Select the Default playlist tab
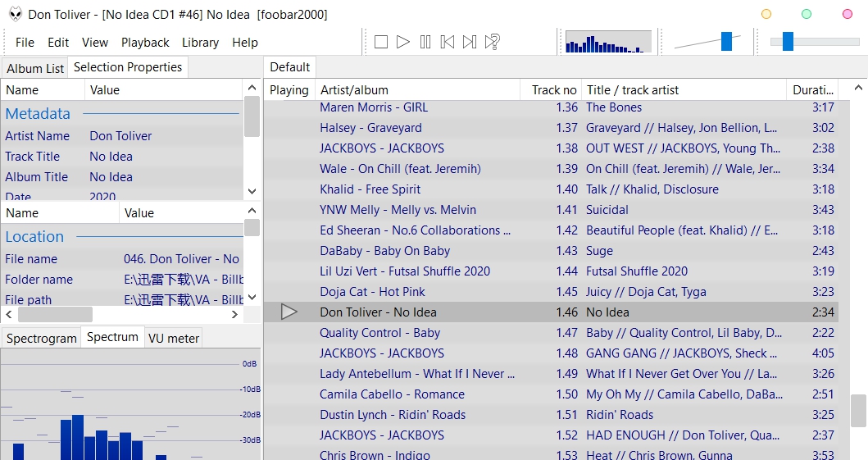This screenshot has height=460, width=868. tap(289, 67)
